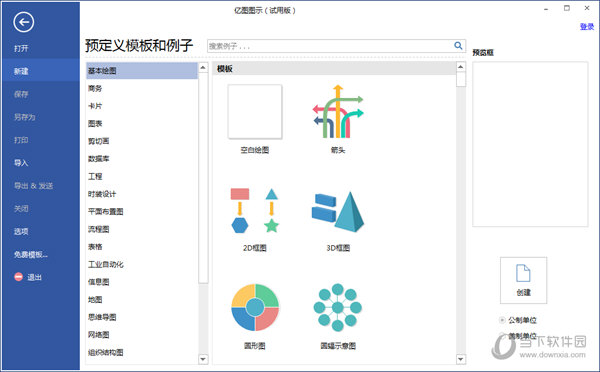Screen dimensions: 600x372
Task: Click the back arrow circle icon
Action: point(24,22)
